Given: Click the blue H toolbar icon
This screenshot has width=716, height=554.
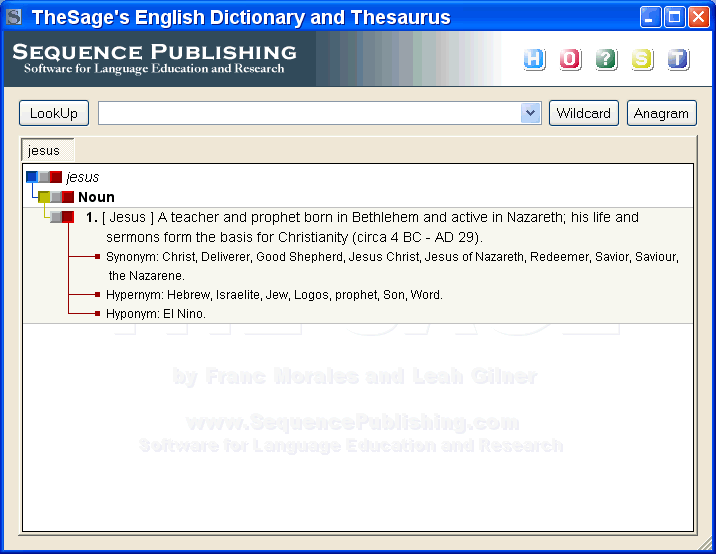Looking at the screenshot, I should 534,59.
